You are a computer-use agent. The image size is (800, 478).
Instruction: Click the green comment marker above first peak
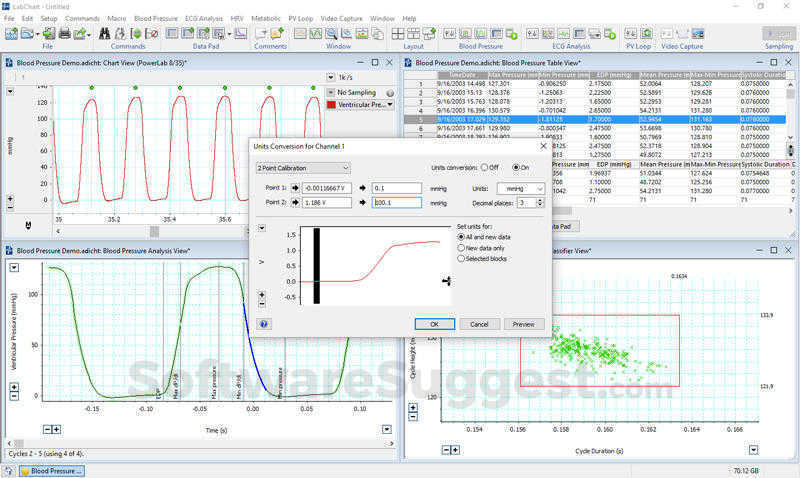91,88
